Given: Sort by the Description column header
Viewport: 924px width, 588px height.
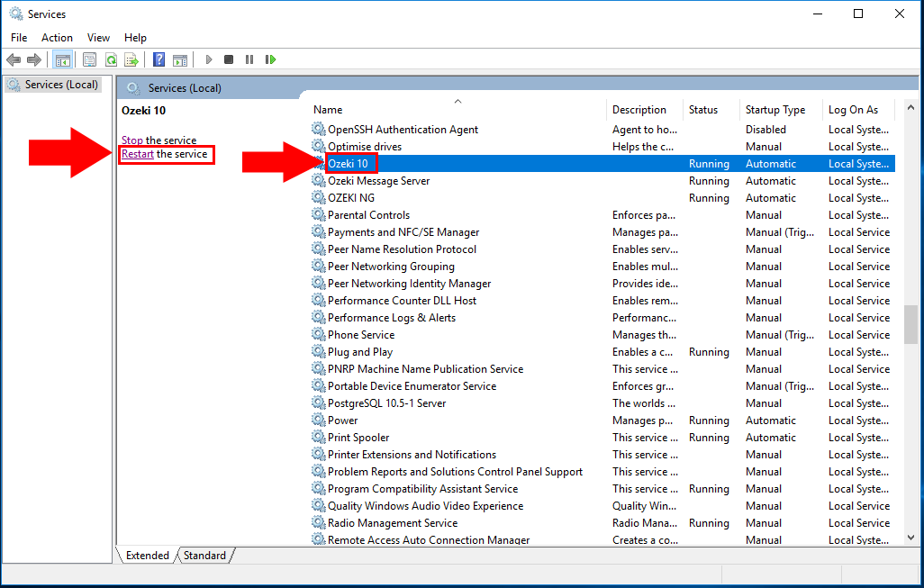Looking at the screenshot, I should (644, 110).
